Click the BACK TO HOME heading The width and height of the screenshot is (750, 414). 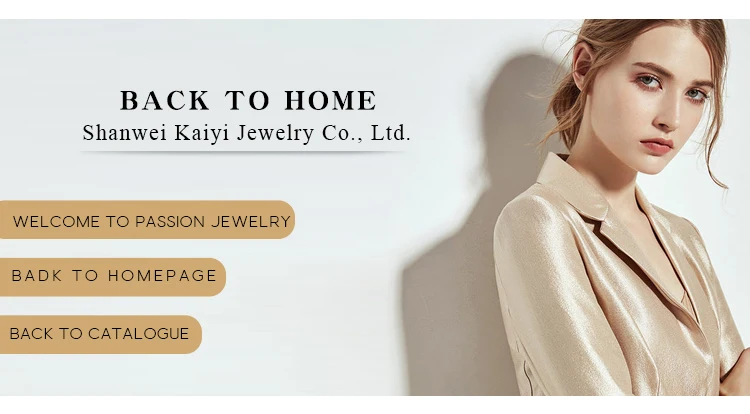[x=248, y=100]
